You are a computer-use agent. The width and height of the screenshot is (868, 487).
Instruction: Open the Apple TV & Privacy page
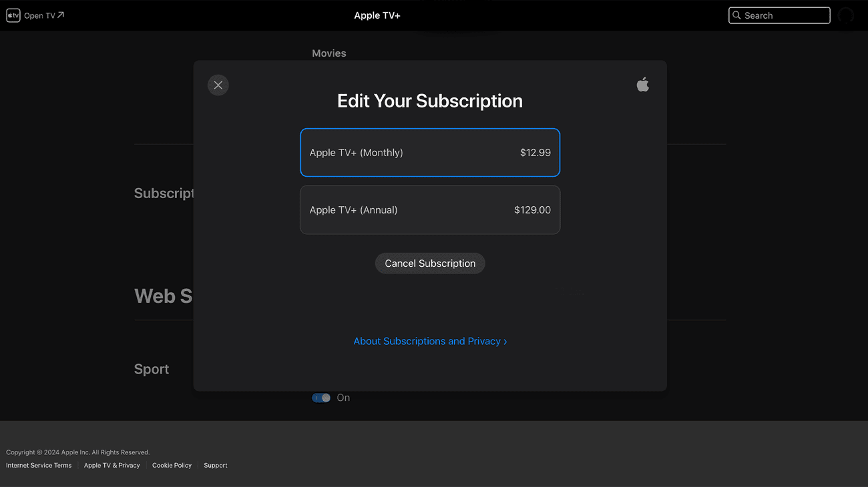pos(112,465)
